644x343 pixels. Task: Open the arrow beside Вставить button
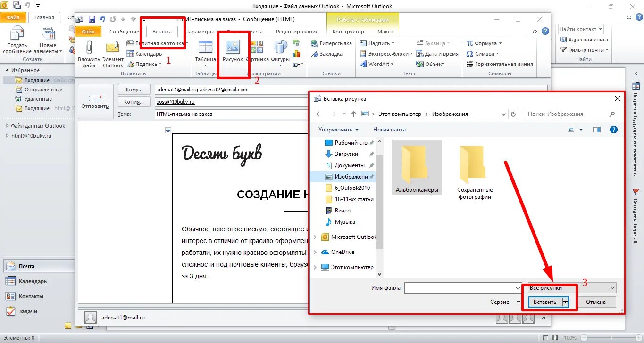click(x=565, y=302)
